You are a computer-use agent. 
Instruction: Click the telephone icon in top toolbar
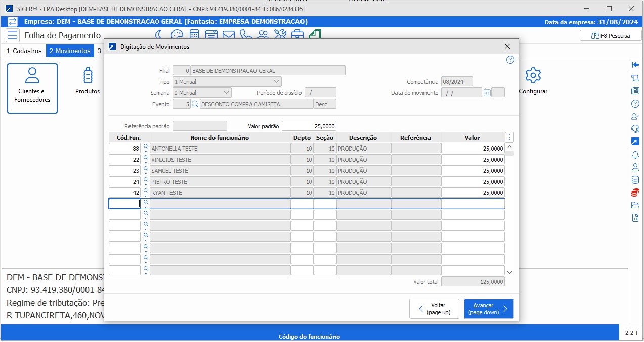point(246,35)
